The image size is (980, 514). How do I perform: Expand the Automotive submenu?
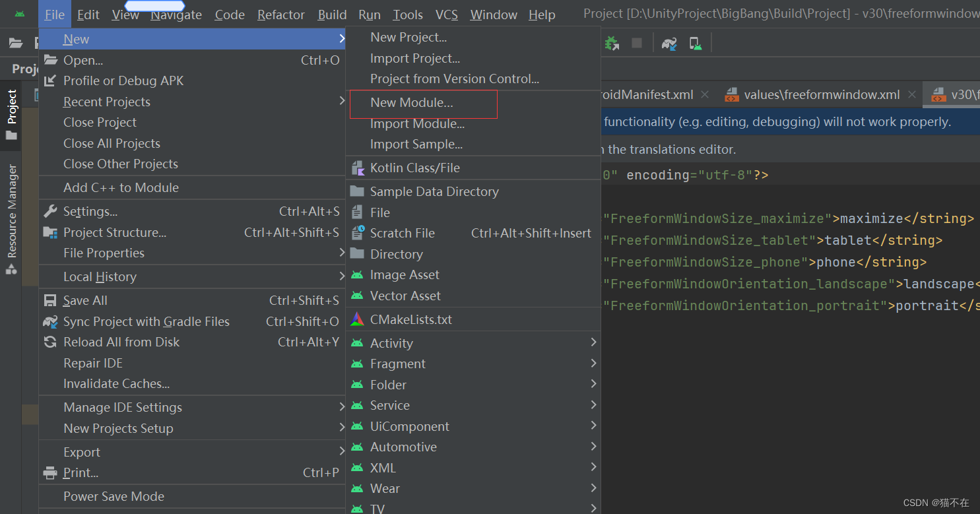point(473,447)
